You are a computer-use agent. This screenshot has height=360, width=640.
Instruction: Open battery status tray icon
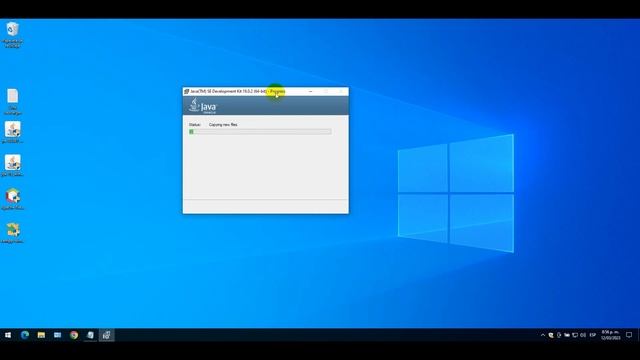567,335
